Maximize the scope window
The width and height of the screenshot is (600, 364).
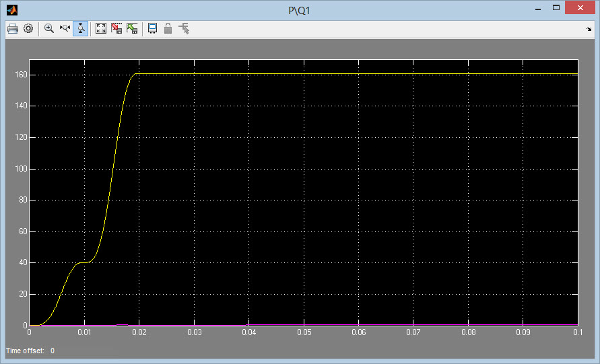point(556,8)
